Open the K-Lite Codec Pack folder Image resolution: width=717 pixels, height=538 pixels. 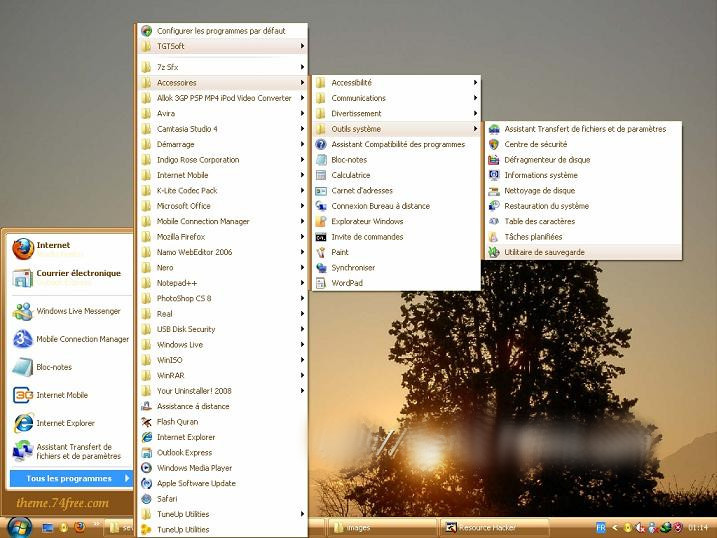tap(223, 191)
